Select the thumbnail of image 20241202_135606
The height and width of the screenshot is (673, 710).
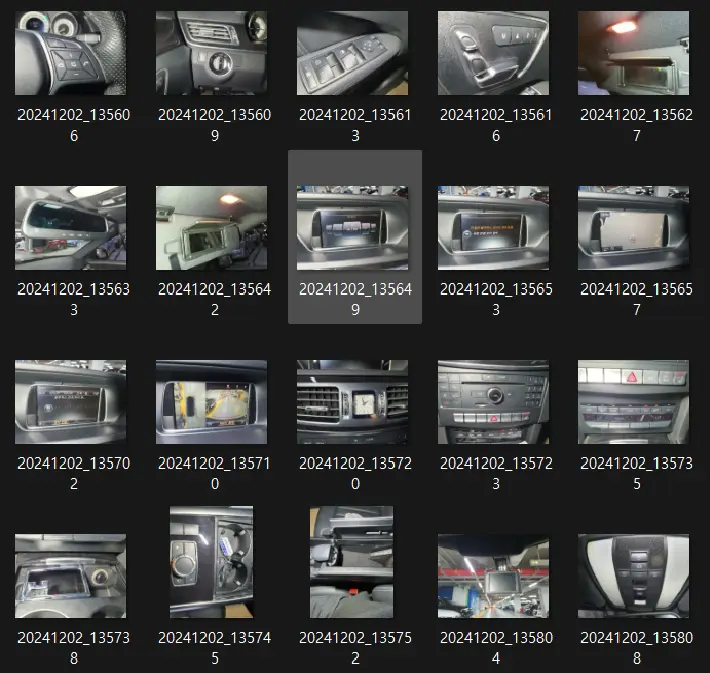click(71, 53)
